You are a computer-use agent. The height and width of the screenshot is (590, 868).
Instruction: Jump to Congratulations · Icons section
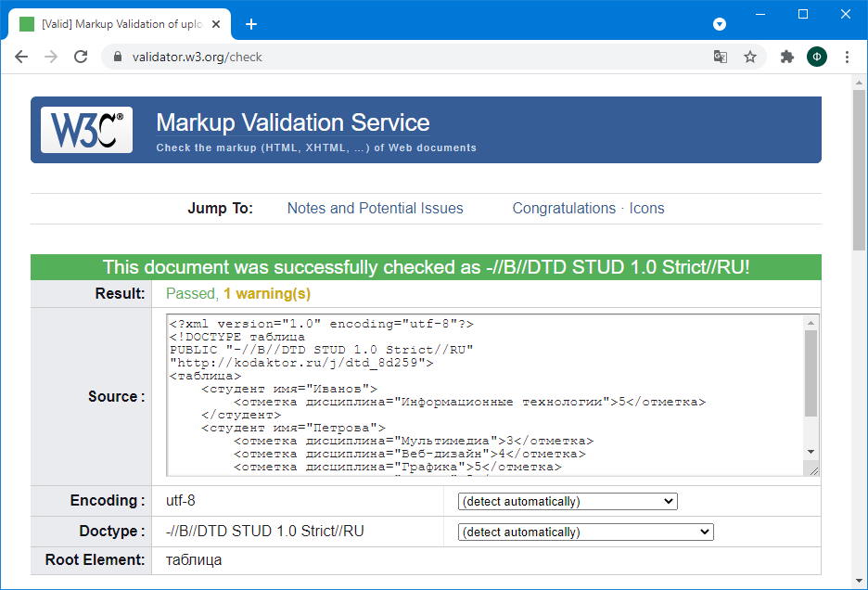click(588, 209)
